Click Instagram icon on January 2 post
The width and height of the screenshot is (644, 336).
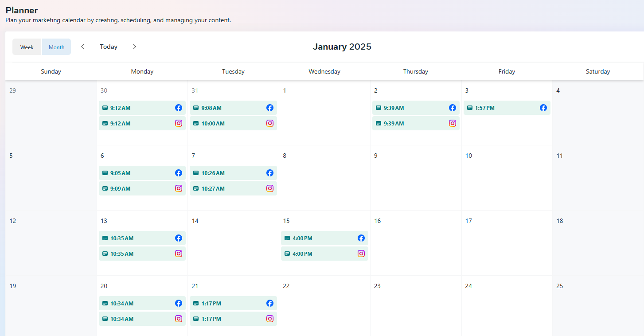pos(453,123)
